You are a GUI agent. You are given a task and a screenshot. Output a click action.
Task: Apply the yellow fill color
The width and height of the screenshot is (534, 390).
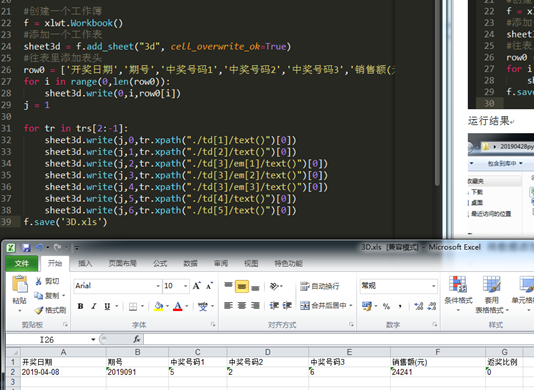pyautogui.click(x=158, y=307)
